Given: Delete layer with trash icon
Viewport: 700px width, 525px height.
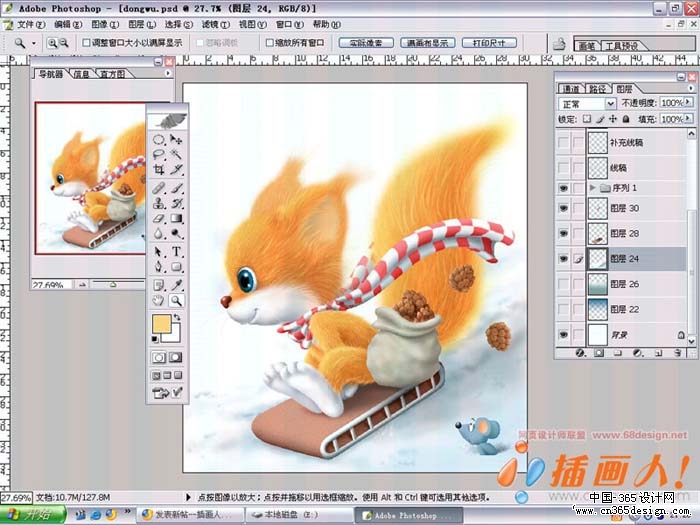Looking at the screenshot, I should (x=677, y=353).
